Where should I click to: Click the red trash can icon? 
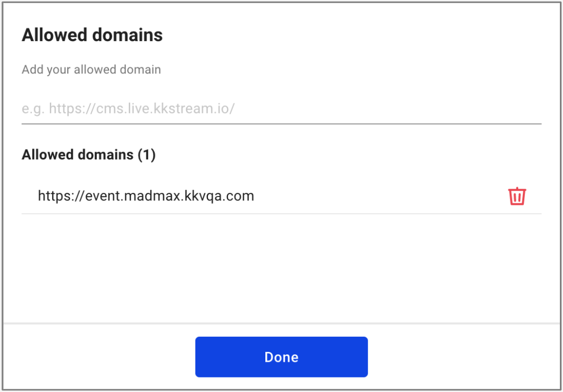(517, 197)
